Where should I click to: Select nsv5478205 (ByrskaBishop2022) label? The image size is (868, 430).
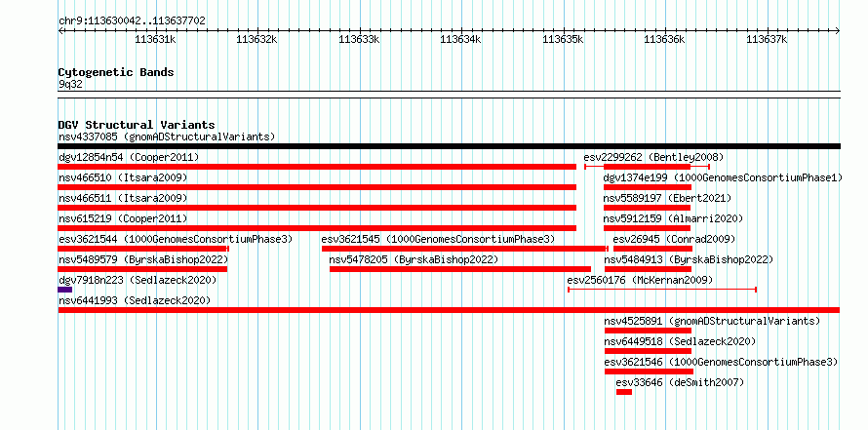414,259
